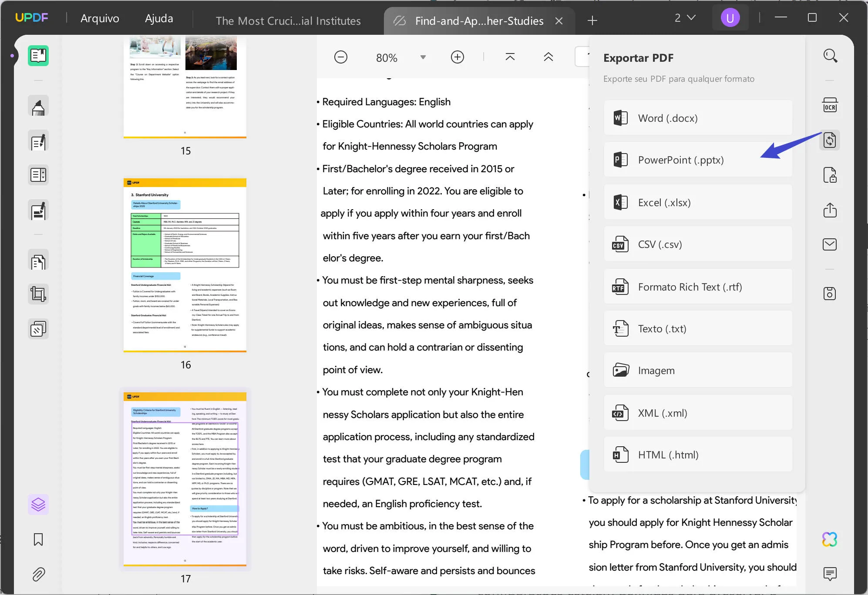
Task: Open the share options
Action: click(829, 210)
